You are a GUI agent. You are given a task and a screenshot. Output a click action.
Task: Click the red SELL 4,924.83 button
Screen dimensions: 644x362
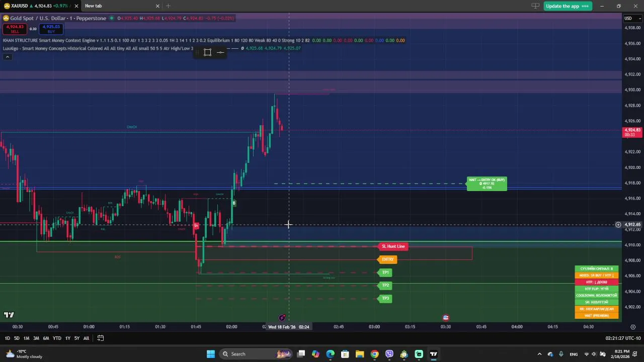pos(15,29)
